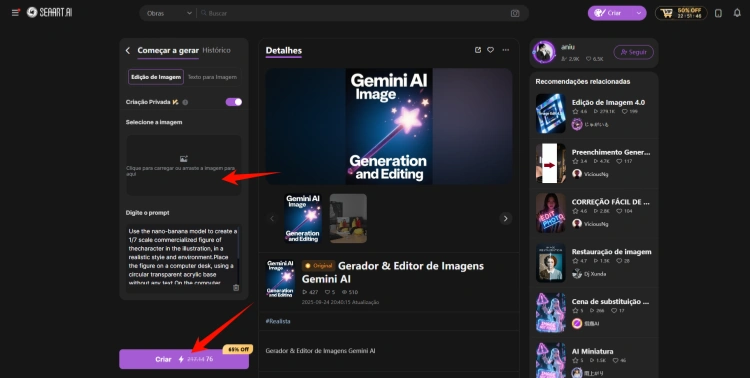Switch to the Detalhes tab
This screenshot has height=378, width=750.
(284, 51)
